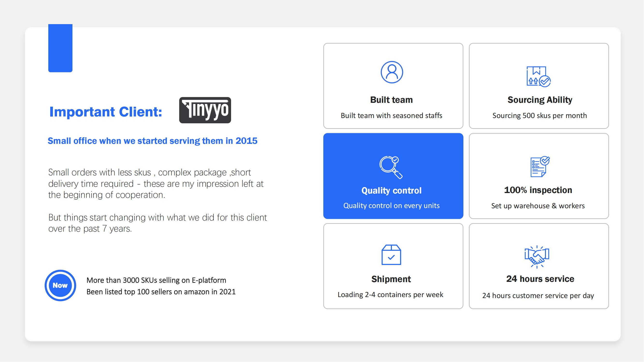Click the Important Client: title text
The image size is (644, 362).
coord(106,112)
